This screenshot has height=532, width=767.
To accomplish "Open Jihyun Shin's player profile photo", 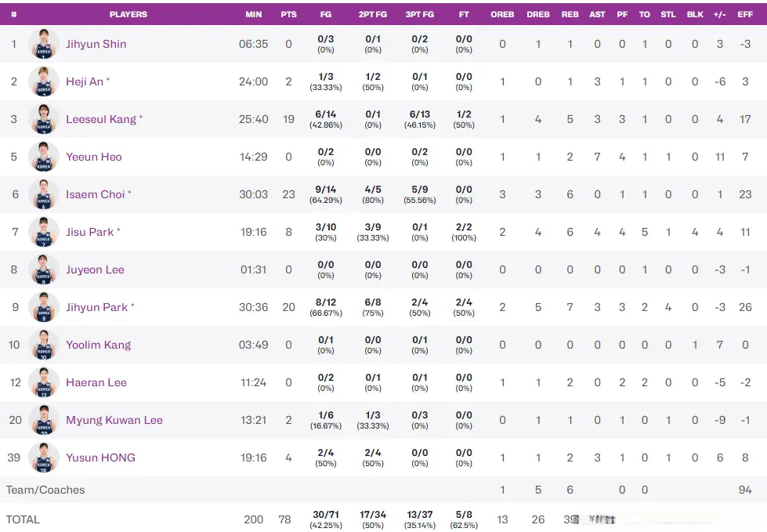I will (44, 44).
